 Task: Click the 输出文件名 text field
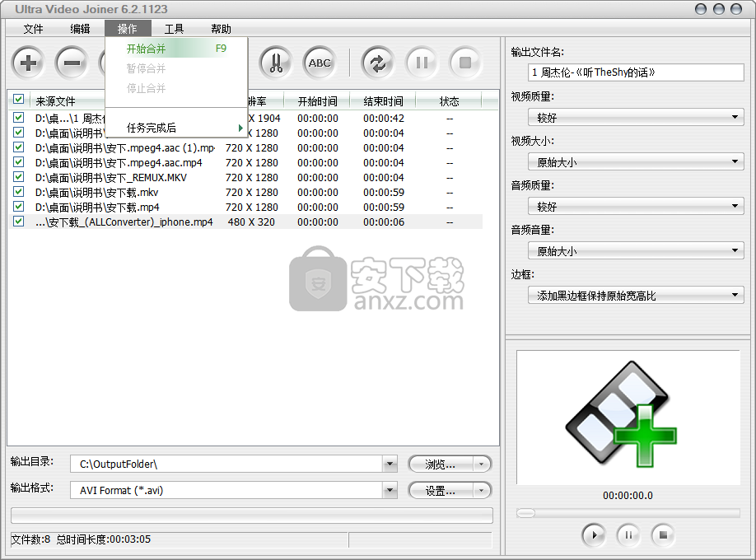click(636, 72)
